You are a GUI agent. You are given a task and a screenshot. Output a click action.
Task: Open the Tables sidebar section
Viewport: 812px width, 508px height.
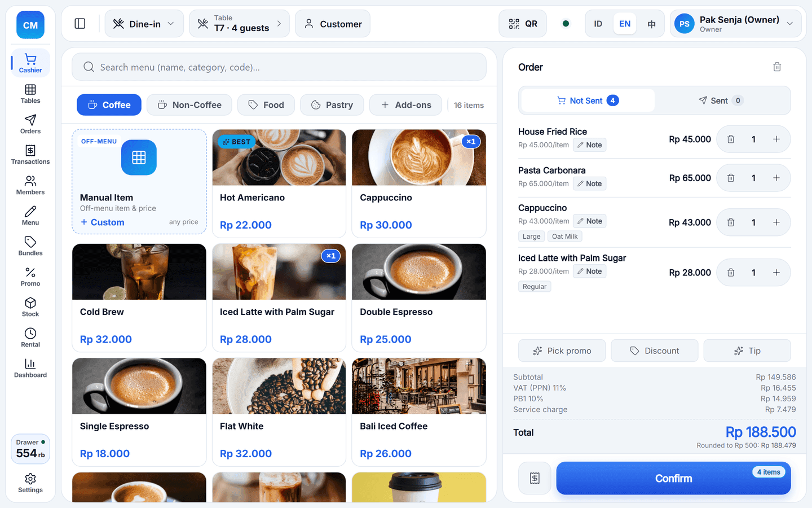30,94
